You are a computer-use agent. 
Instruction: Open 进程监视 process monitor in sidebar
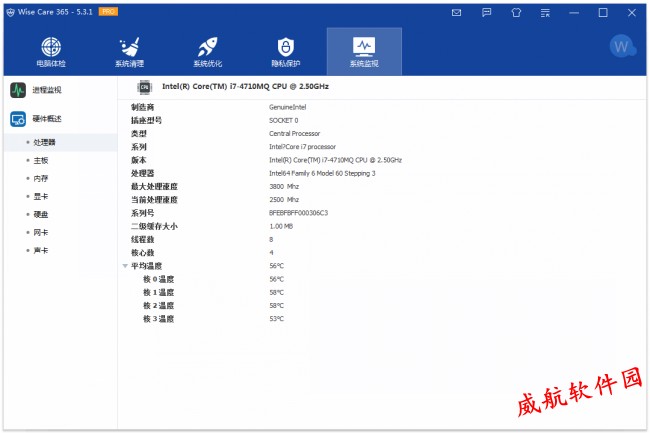[x=36, y=90]
